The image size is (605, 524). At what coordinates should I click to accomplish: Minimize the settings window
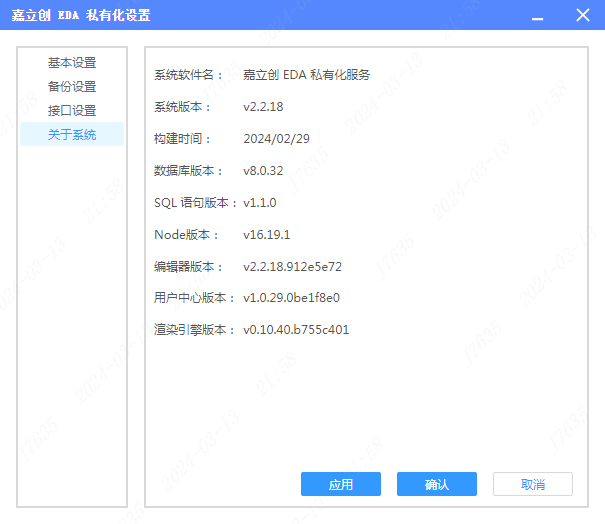click(539, 16)
